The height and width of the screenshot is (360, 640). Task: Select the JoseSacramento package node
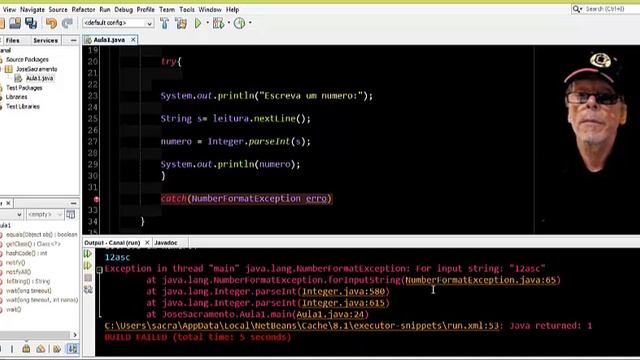pos(37,69)
